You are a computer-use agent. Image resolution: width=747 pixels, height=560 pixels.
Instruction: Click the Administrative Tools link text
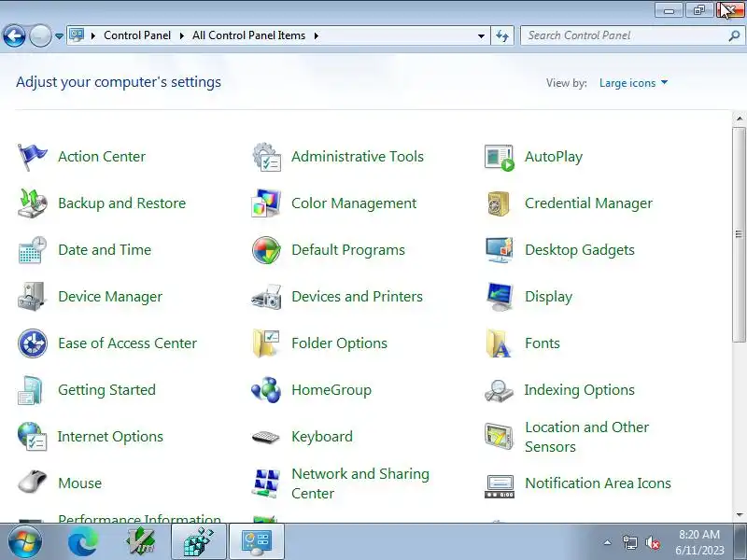pos(358,157)
